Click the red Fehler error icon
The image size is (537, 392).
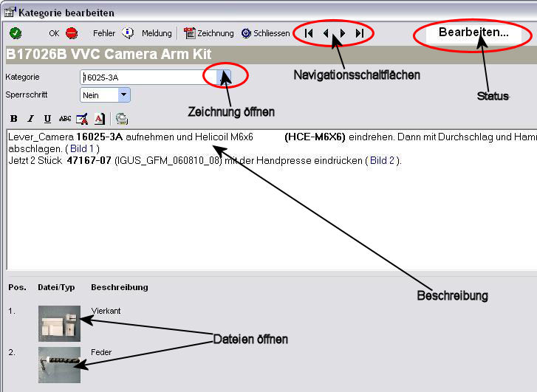tap(72, 33)
